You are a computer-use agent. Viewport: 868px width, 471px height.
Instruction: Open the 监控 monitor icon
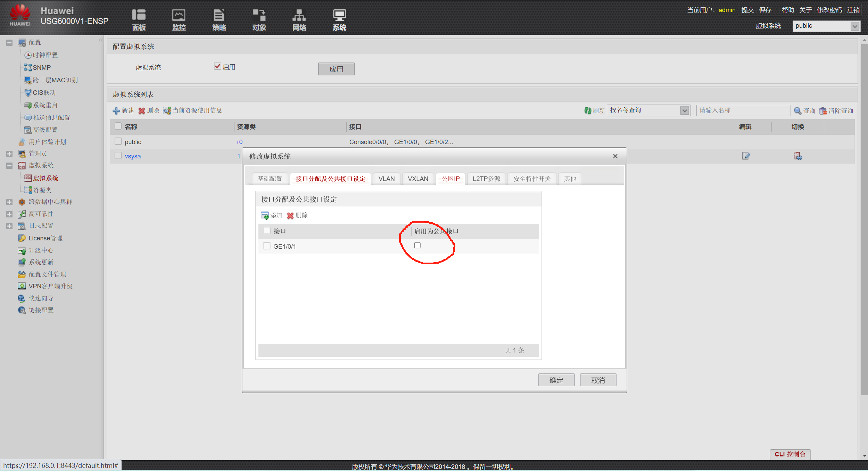179,16
